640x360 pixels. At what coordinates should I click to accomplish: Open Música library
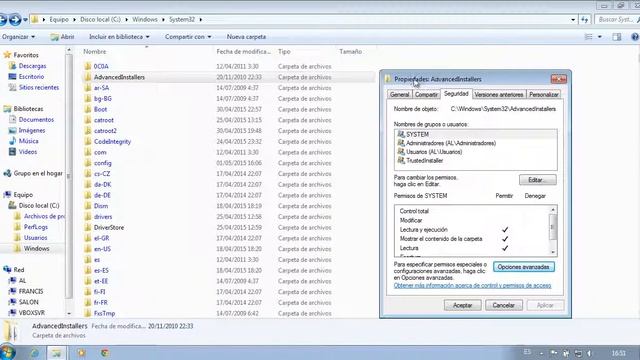(29, 141)
